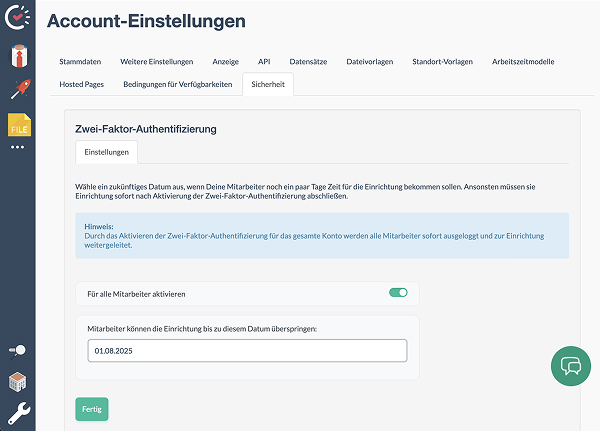Image resolution: width=600 pixels, height=431 pixels.
Task: Open the green chat support bubble
Action: pyautogui.click(x=571, y=366)
